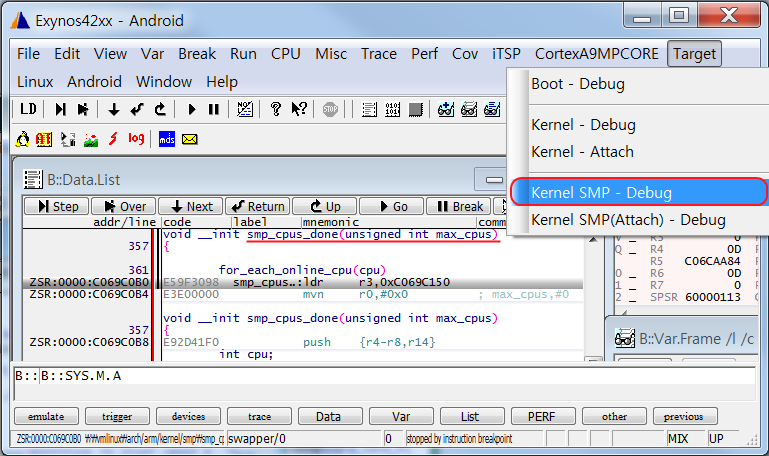Open the Trace menu
The height and width of the screenshot is (456, 769).
[379, 54]
